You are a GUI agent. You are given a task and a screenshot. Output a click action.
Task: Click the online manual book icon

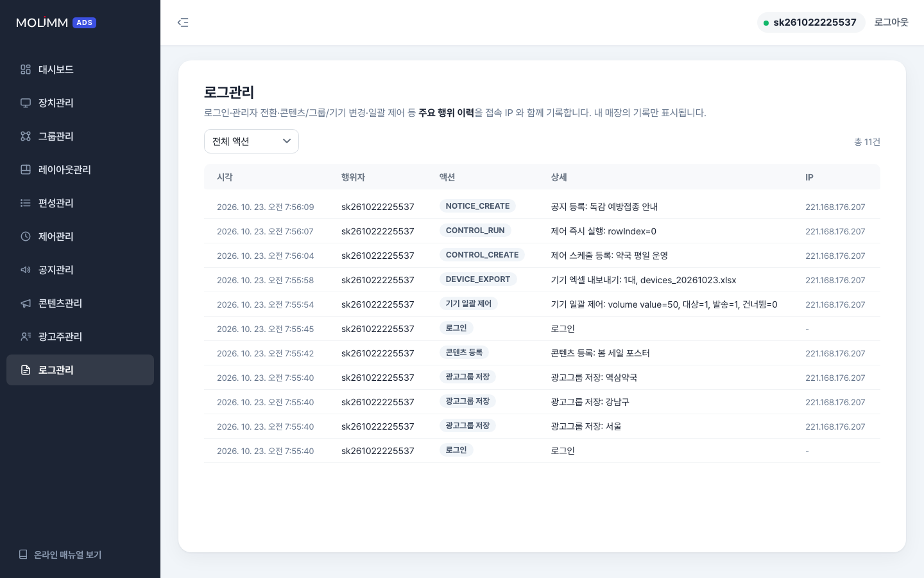23,554
